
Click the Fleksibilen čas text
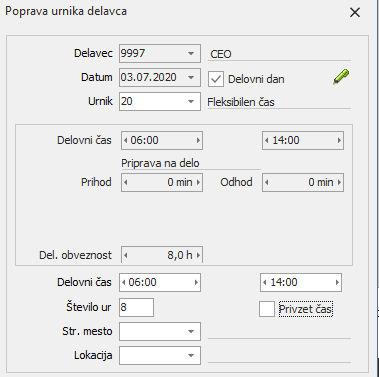(241, 102)
